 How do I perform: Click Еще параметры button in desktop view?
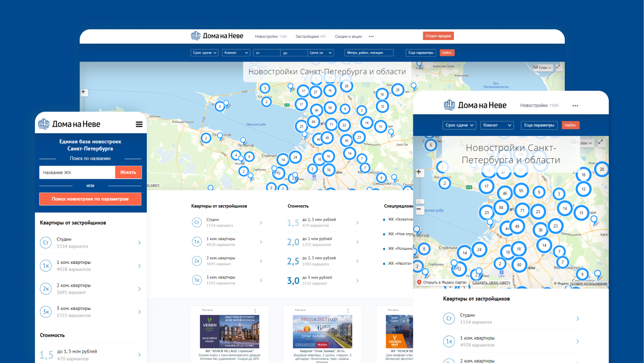tap(421, 53)
